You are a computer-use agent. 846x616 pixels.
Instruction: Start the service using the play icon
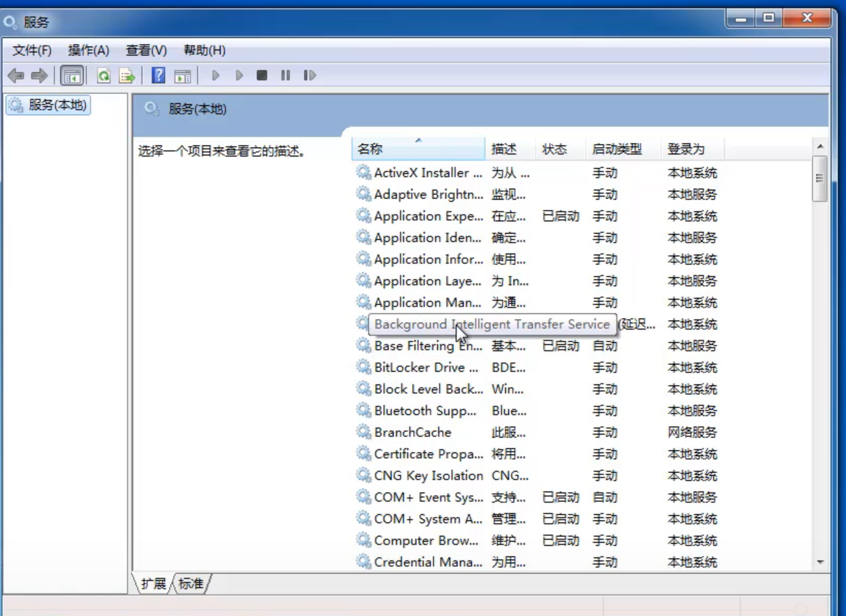[x=216, y=76]
